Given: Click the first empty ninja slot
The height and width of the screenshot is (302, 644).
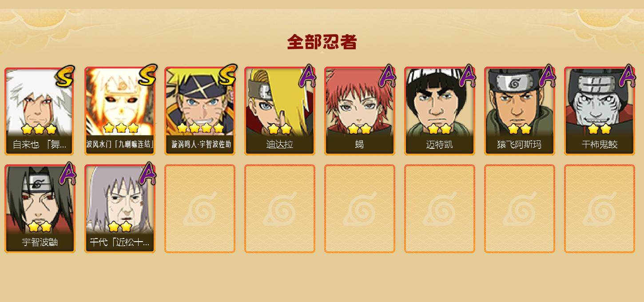Looking at the screenshot, I should tap(199, 209).
